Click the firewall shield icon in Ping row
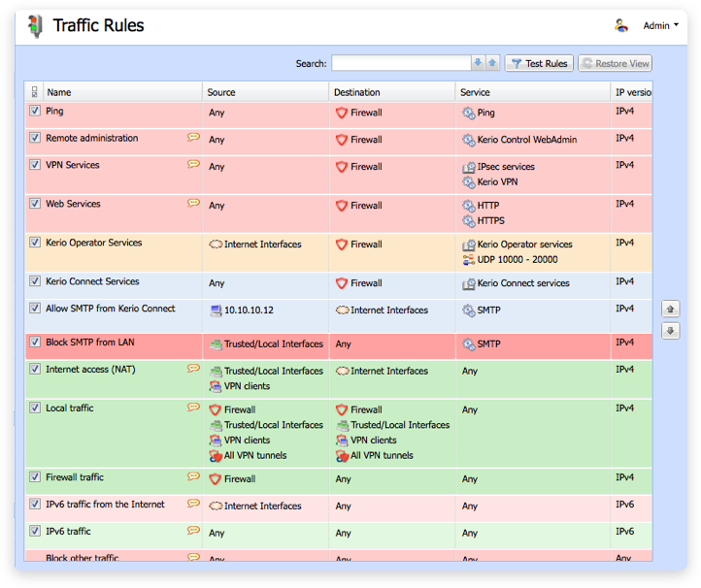Image resolution: width=701 pixels, height=588 pixels. [341, 113]
